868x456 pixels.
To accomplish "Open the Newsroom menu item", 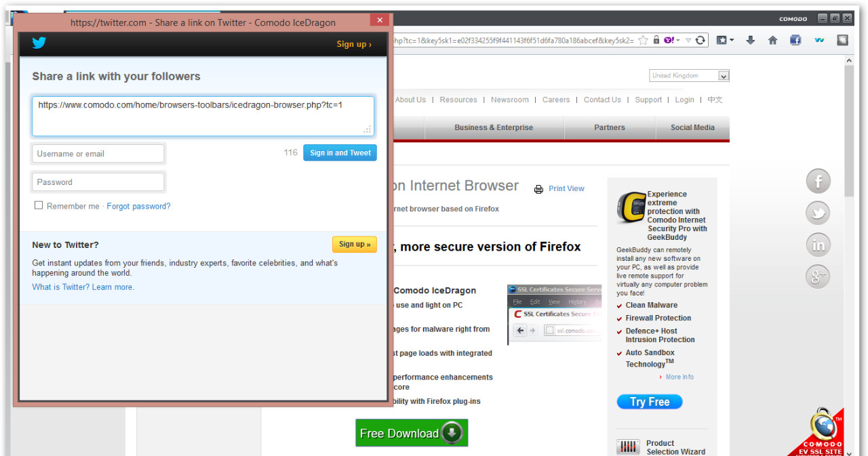I will point(509,100).
